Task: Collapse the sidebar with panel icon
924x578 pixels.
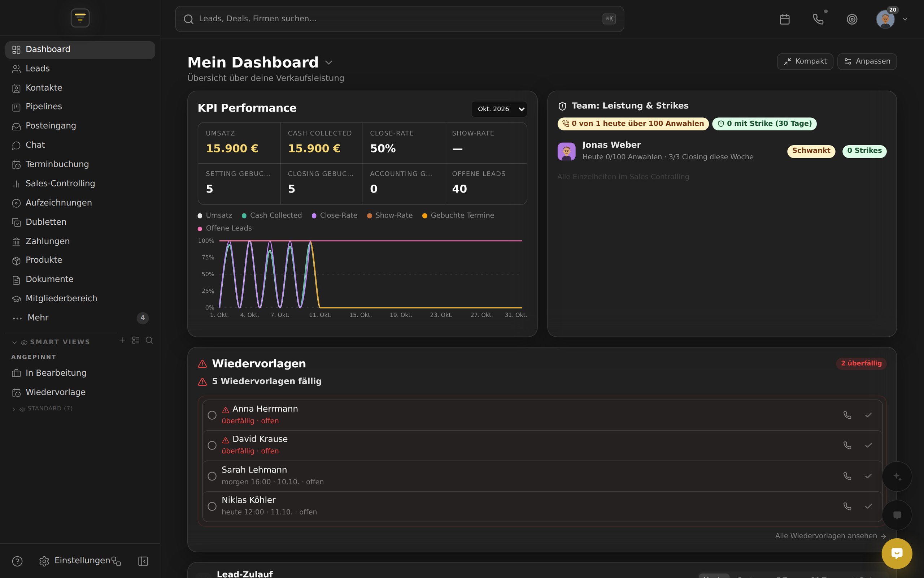Action: click(x=143, y=561)
